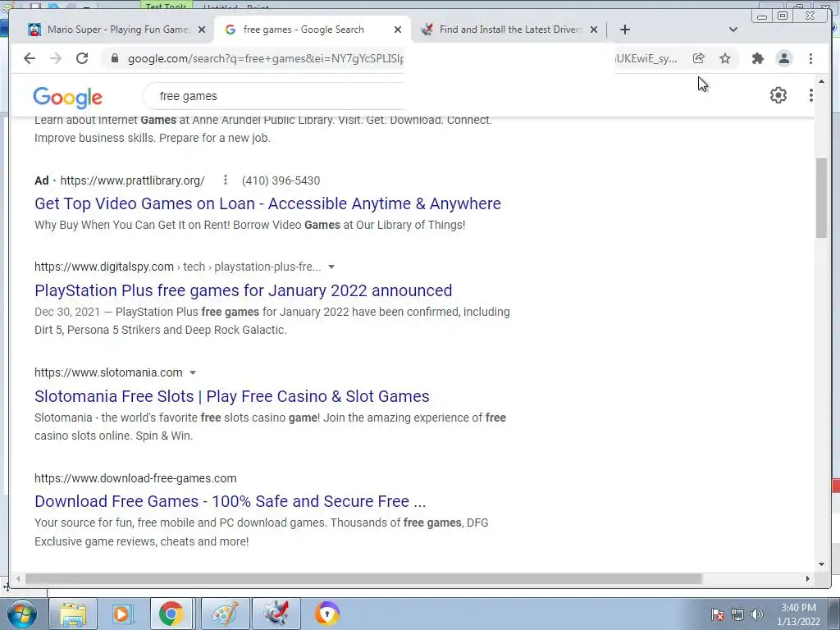
Task: Go back to the previous page
Action: click(x=30, y=58)
